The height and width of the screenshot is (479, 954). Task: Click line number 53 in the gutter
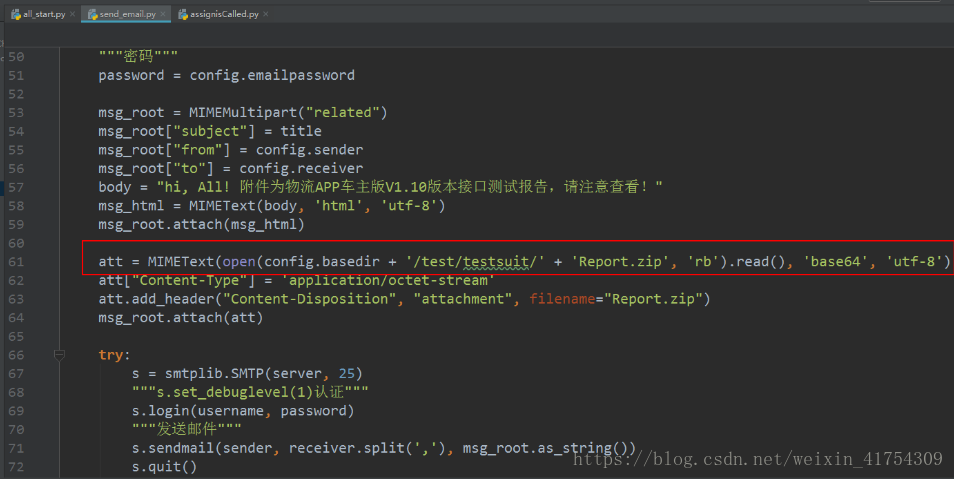click(16, 113)
